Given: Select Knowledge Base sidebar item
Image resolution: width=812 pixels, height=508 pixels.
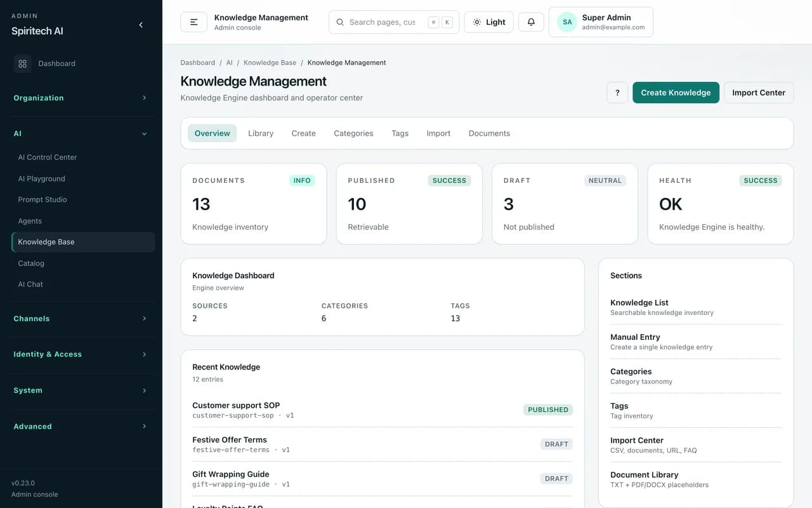Looking at the screenshot, I should 83,242.
